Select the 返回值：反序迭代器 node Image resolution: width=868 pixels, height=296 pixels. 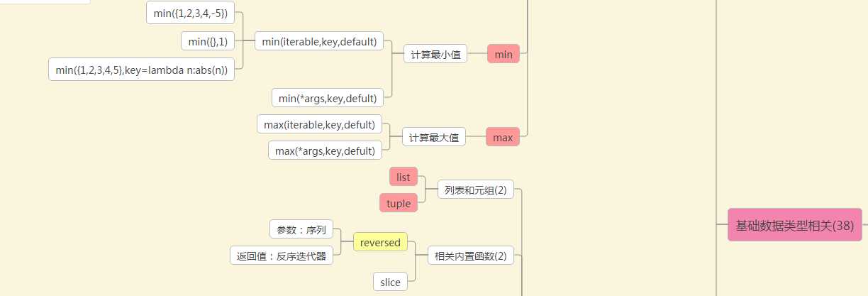(282, 256)
